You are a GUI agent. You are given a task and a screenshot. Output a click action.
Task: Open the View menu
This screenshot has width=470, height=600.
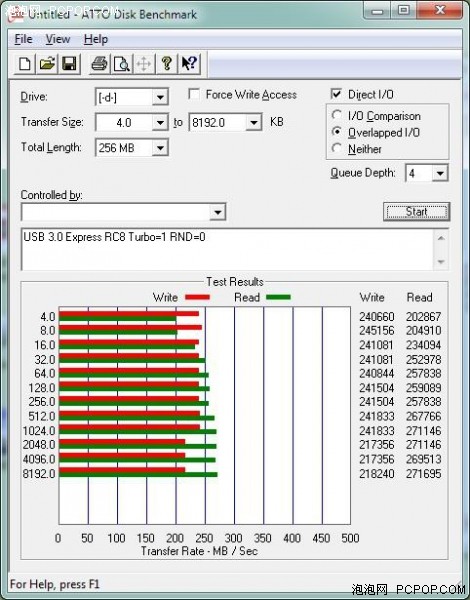click(x=58, y=39)
